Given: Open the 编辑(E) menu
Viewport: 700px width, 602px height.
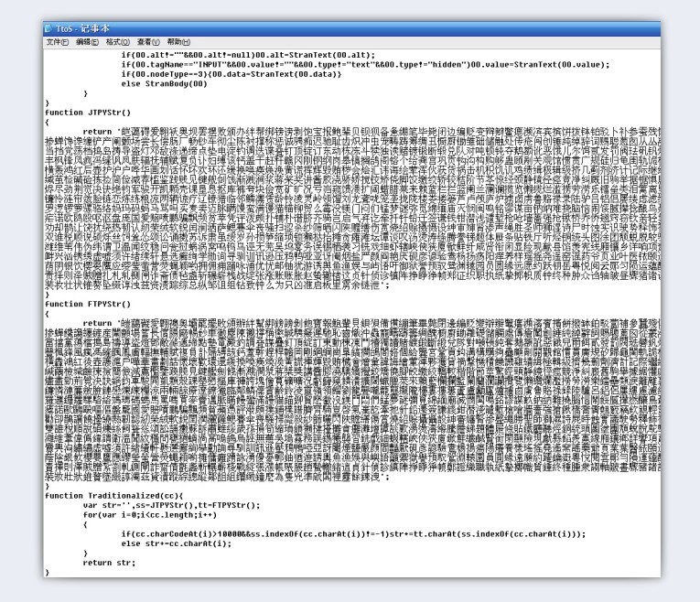Looking at the screenshot, I should (89, 42).
